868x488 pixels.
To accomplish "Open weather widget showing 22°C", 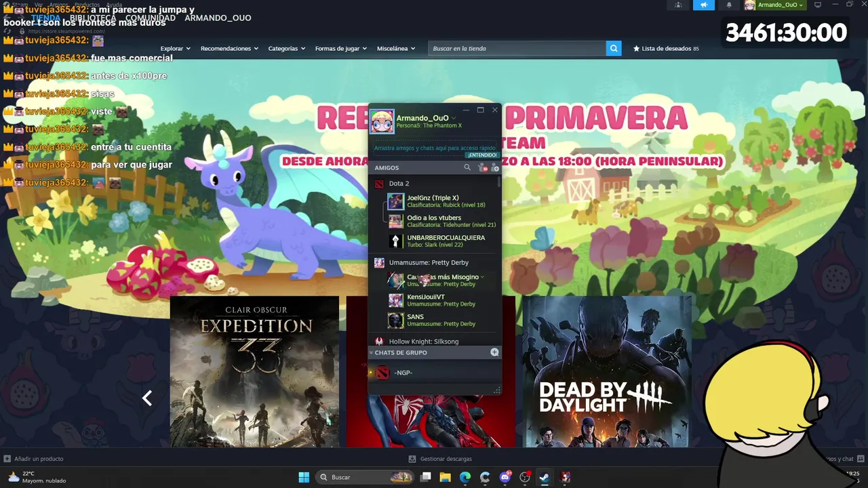I will pos(37,477).
